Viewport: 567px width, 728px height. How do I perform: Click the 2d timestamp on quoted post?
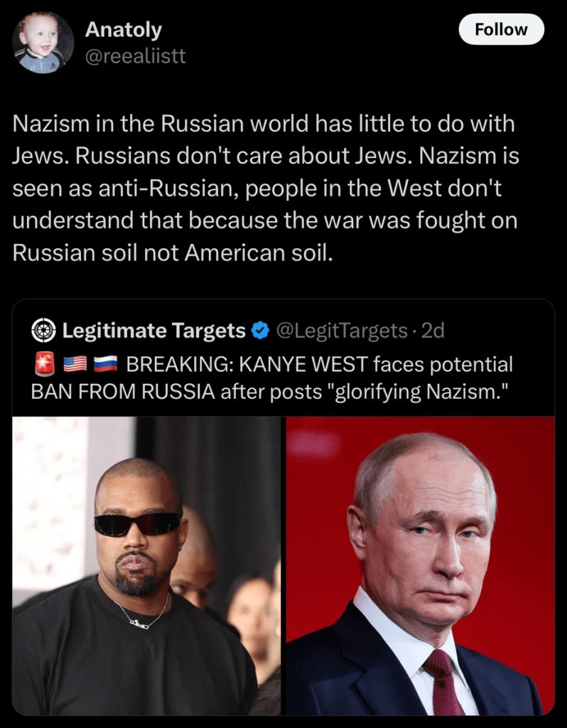(x=433, y=331)
